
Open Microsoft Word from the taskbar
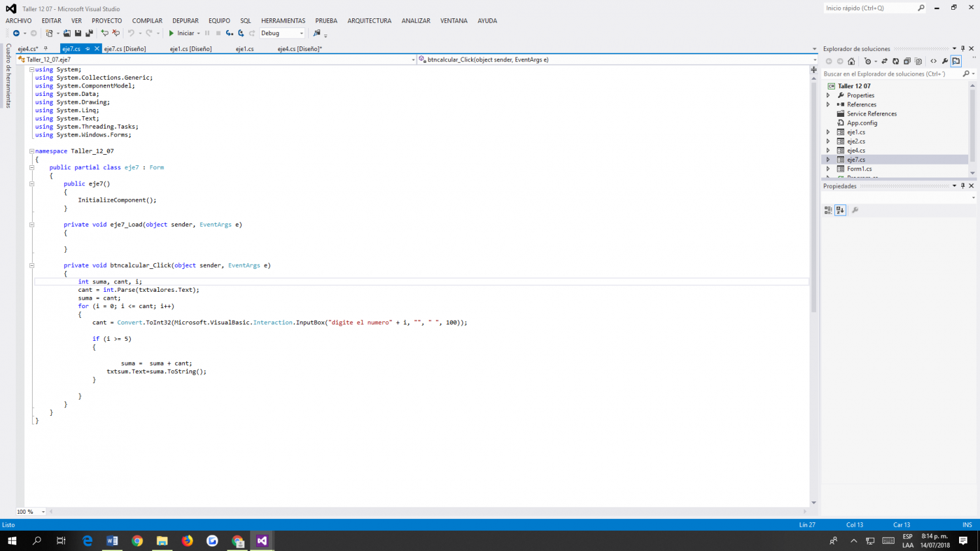[x=112, y=541]
